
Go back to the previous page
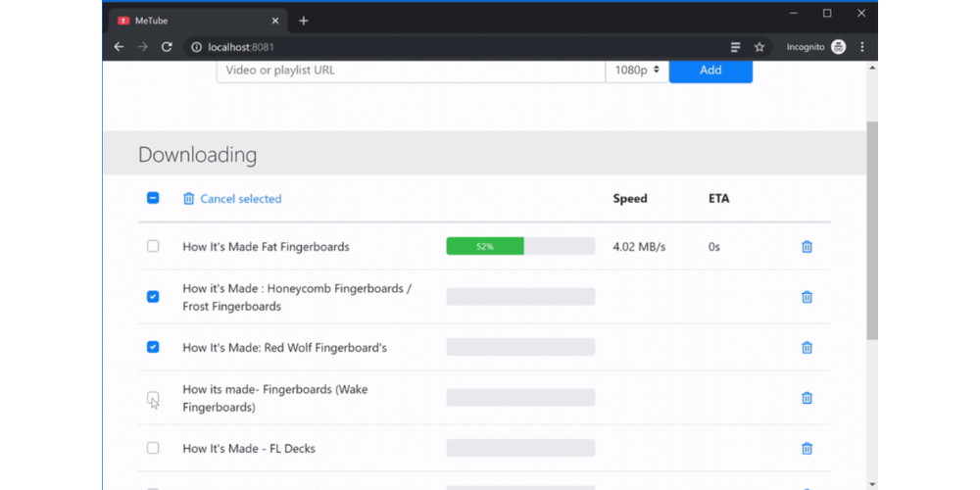119,47
